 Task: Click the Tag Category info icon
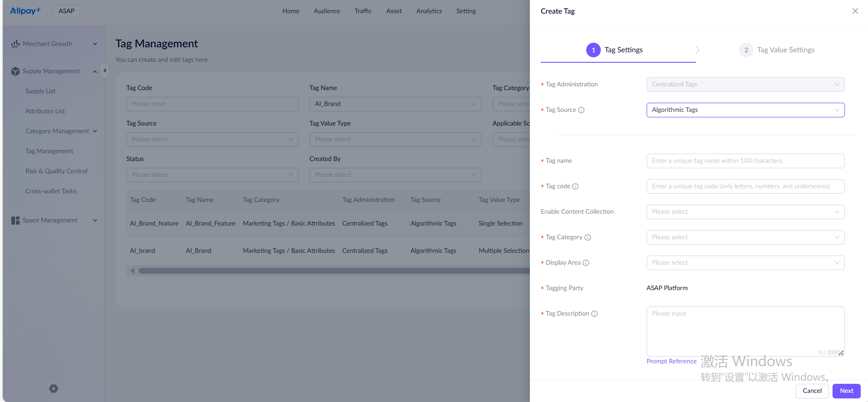tap(588, 237)
